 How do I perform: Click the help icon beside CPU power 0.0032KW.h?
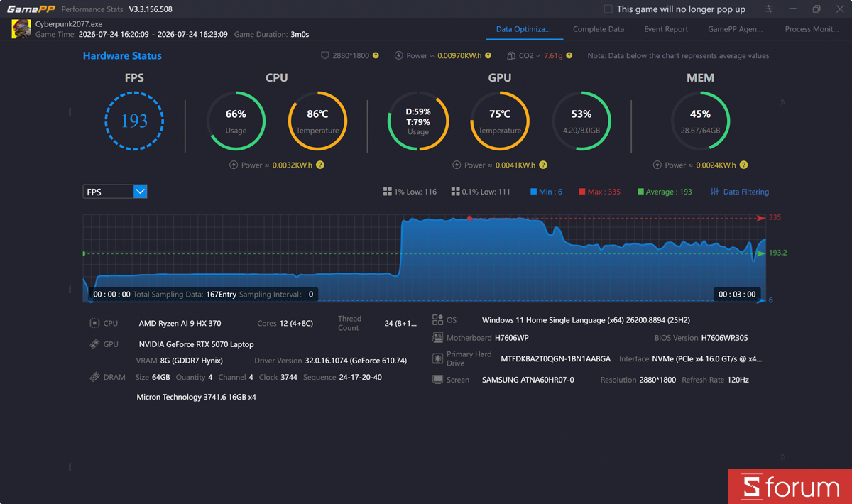320,165
